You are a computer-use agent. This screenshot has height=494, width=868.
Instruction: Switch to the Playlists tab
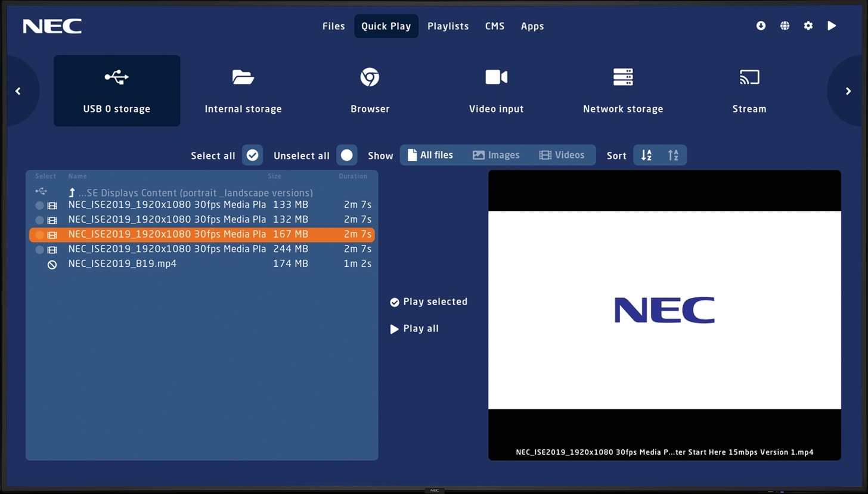[x=448, y=26]
